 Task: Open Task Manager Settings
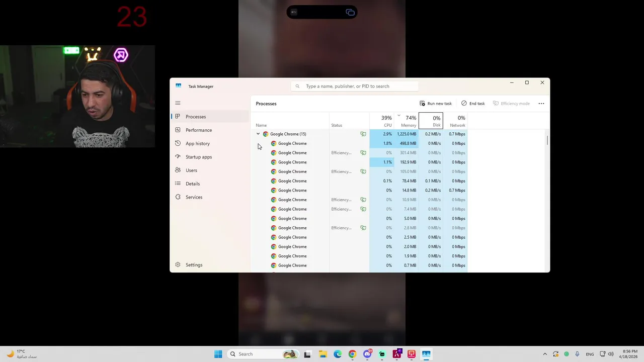[x=209, y=265]
